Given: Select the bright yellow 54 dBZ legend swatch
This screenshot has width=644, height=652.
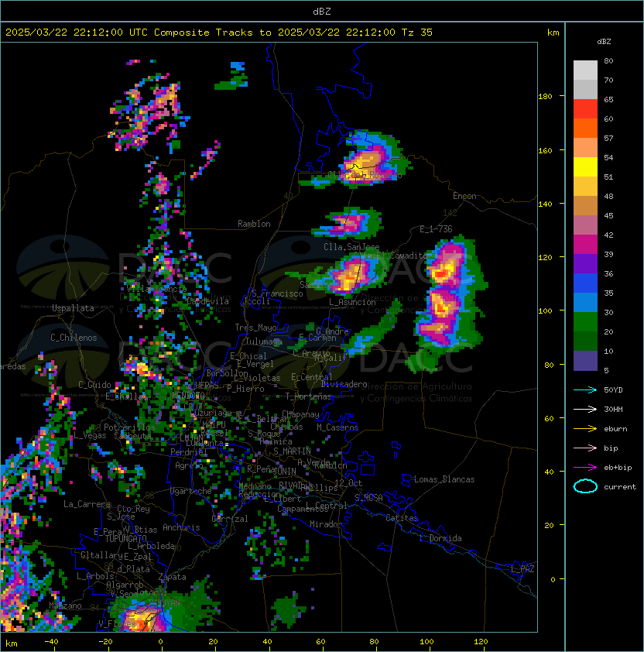Looking at the screenshot, I should click(x=585, y=166).
